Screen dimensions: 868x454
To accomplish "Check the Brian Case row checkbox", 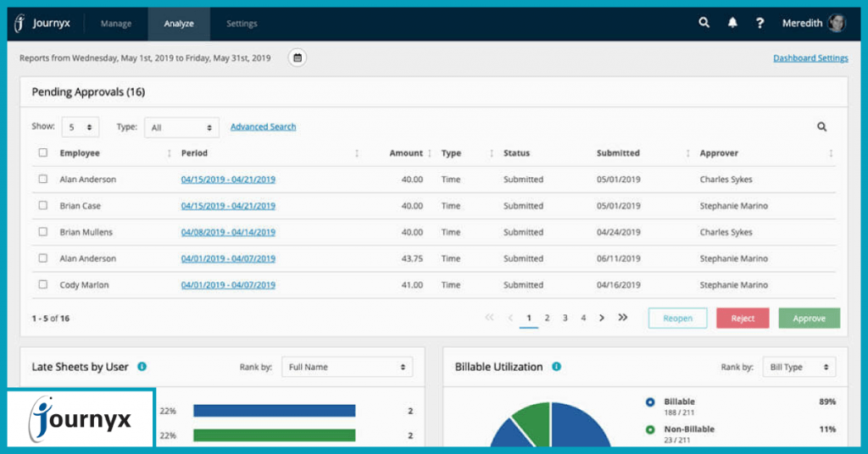I will point(43,205).
